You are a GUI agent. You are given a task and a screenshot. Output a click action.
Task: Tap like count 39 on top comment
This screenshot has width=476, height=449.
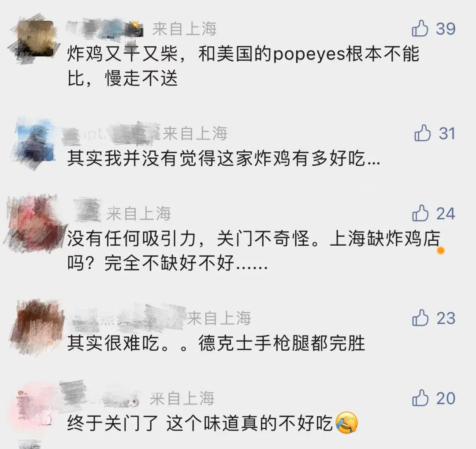(x=446, y=29)
